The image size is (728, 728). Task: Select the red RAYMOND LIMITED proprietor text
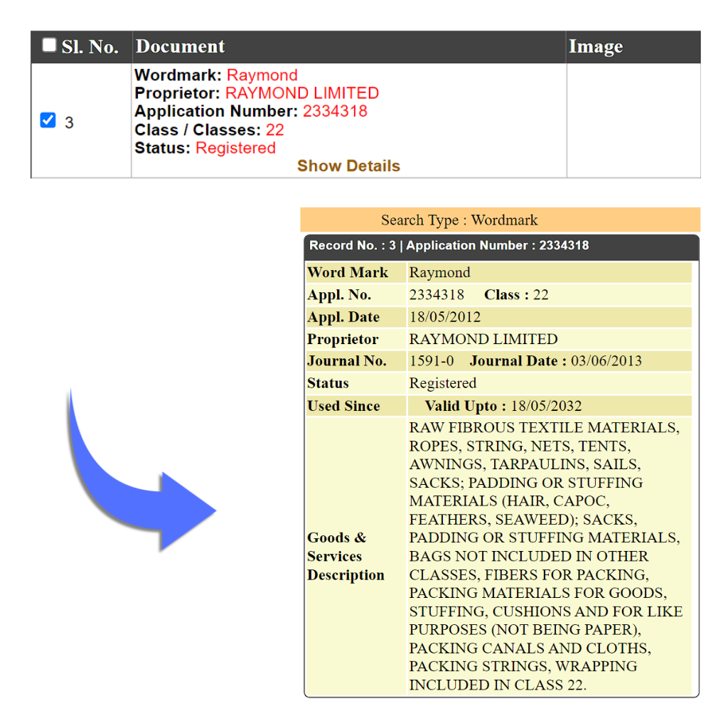301,93
